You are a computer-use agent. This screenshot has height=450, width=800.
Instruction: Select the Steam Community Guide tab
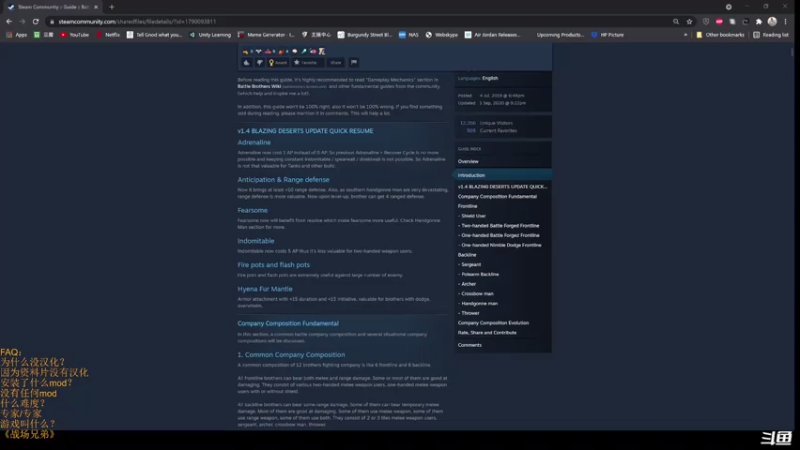tap(51, 7)
